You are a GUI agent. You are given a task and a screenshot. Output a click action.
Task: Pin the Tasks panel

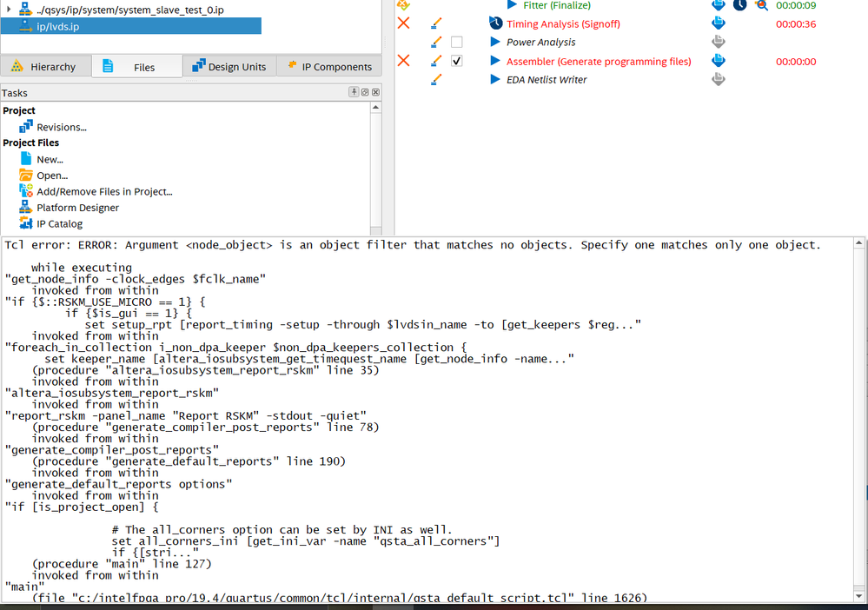[354, 92]
